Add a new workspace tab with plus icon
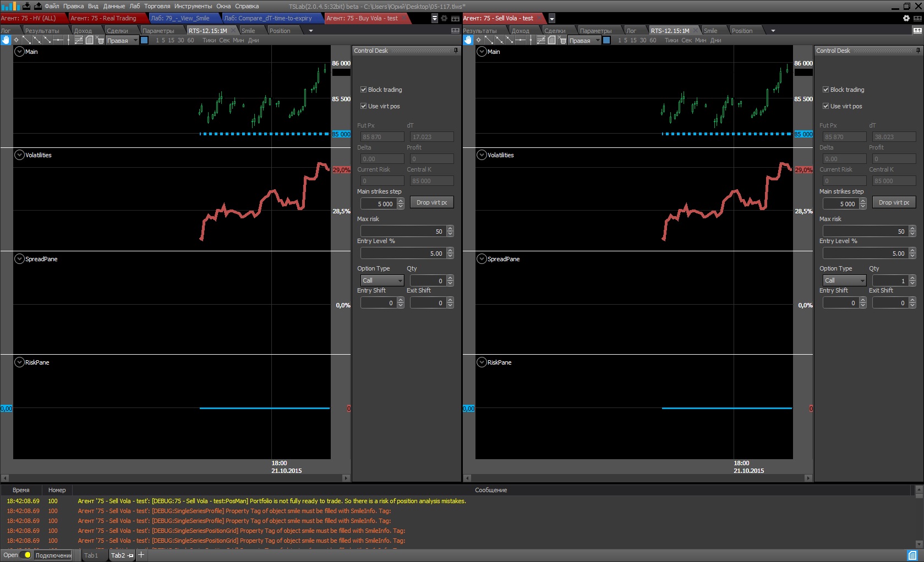Viewport: 924px width, 562px height. pyautogui.click(x=141, y=555)
